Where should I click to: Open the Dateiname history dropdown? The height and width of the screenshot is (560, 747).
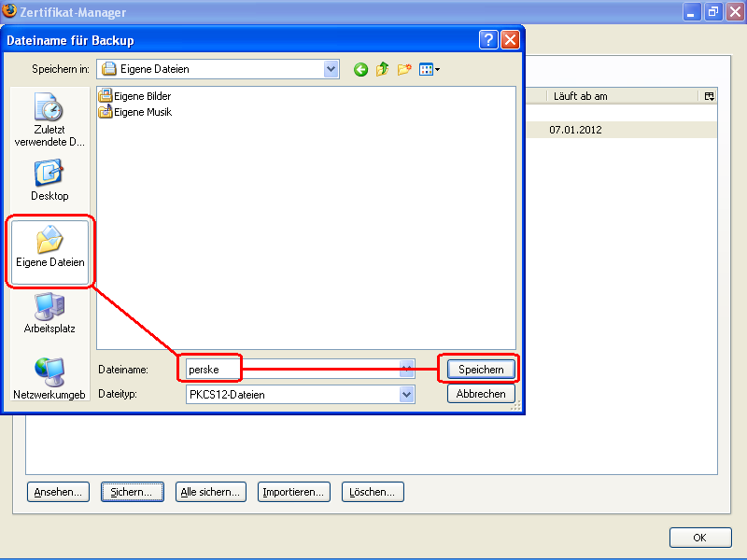click(405, 368)
